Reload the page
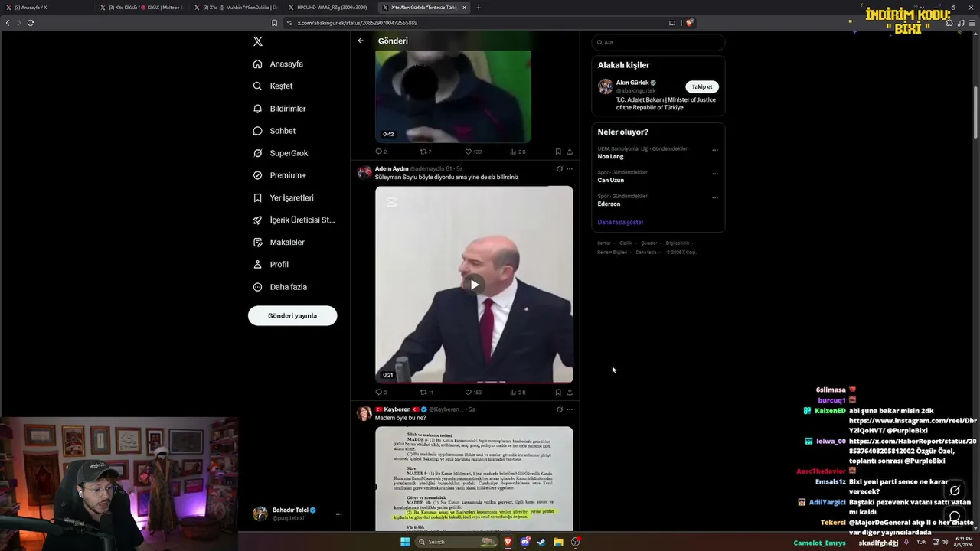The width and height of the screenshot is (980, 551). click(31, 23)
